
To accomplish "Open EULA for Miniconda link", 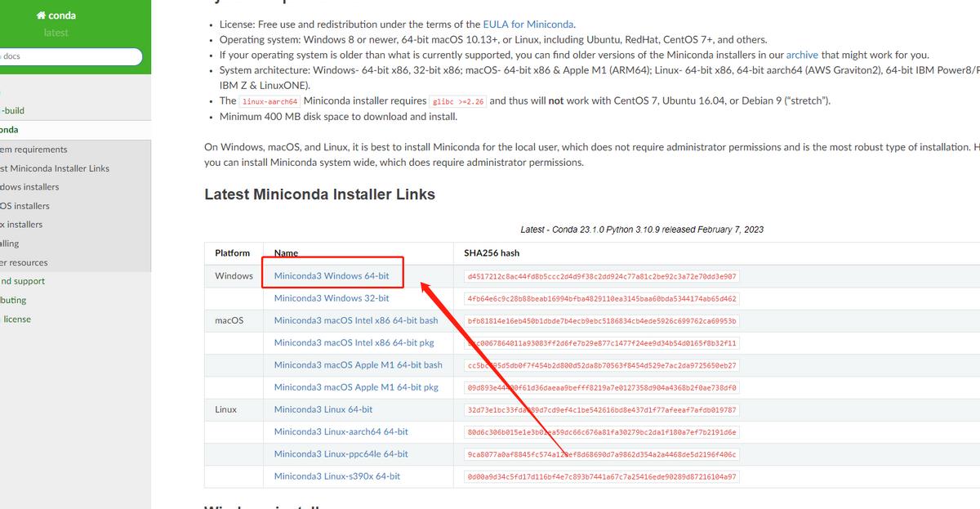I will (x=528, y=25).
